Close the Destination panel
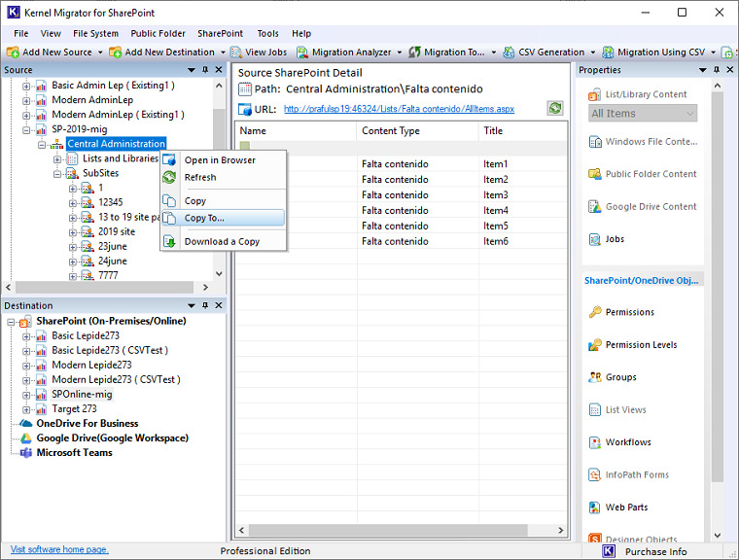Image resolution: width=739 pixels, height=560 pixels. pos(219,305)
